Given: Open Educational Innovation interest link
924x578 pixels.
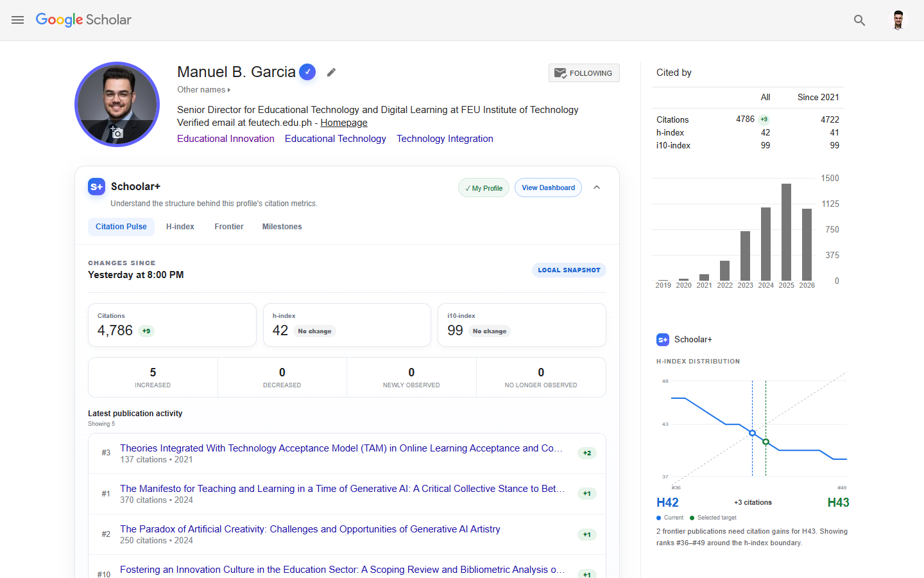Looking at the screenshot, I should [226, 139].
